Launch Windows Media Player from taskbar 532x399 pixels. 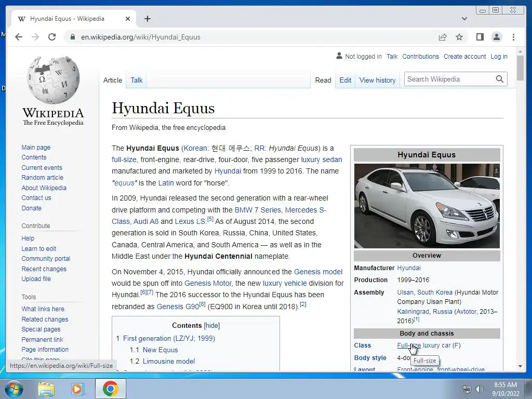pyautogui.click(x=77, y=389)
